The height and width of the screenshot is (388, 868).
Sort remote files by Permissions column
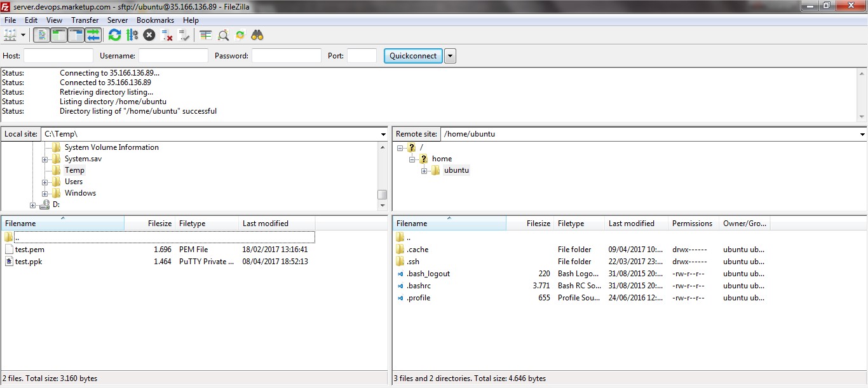[694, 224]
